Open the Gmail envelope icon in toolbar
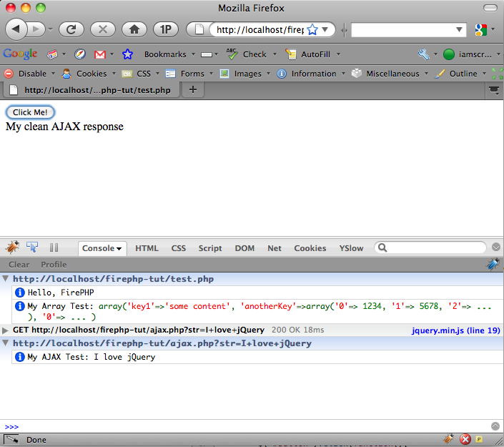Image resolution: width=504 pixels, height=447 pixels. click(x=100, y=54)
